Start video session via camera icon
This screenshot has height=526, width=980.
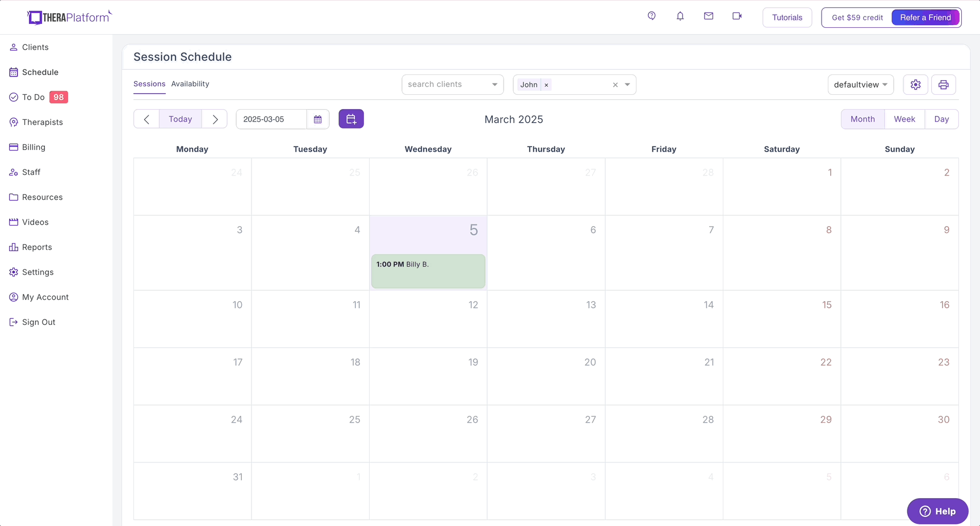coord(736,16)
